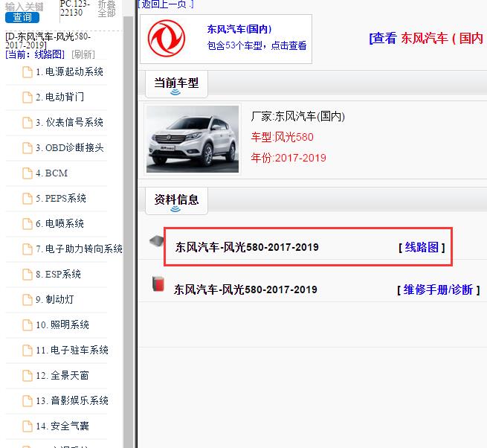The image size is (487, 448).
Task: Select tree item 6. 电喷系统
Action: (59, 223)
